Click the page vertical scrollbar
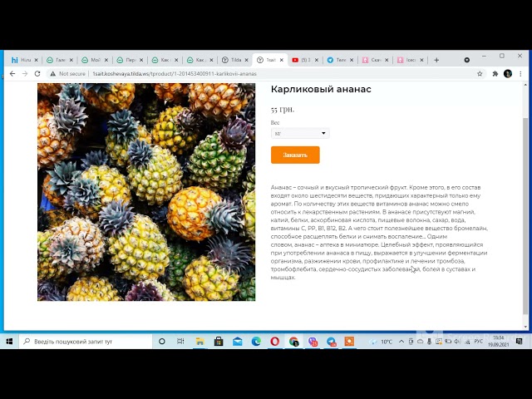 (x=525, y=217)
